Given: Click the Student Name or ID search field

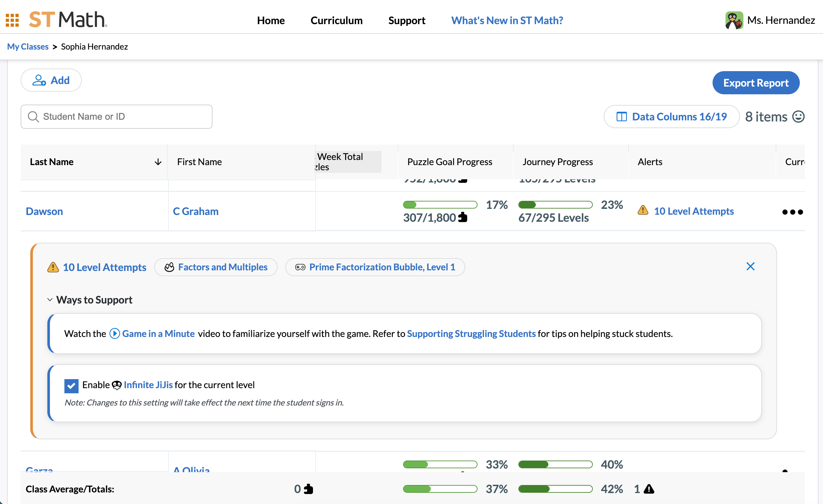Looking at the screenshot, I should point(116,117).
